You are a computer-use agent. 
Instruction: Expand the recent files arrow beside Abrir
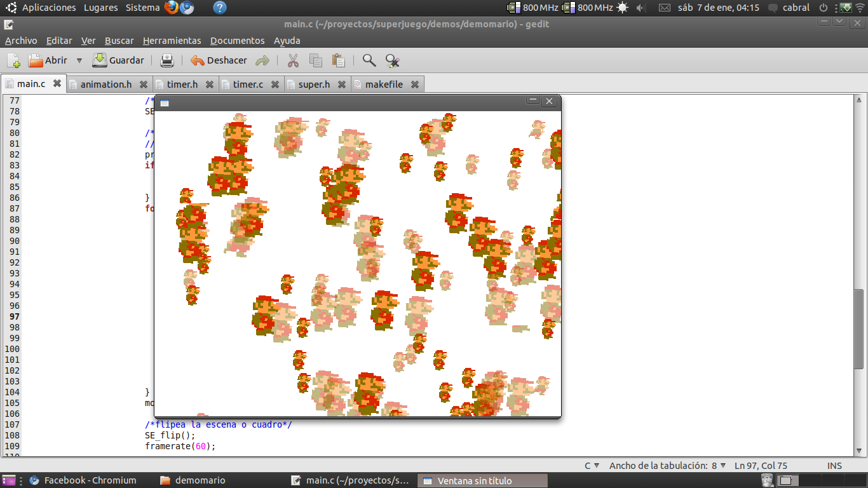(79, 60)
